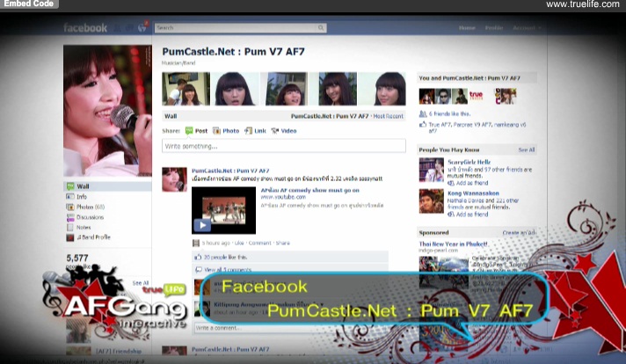Open Discussions in the left sidebar
626x364 pixels.
coord(90,217)
